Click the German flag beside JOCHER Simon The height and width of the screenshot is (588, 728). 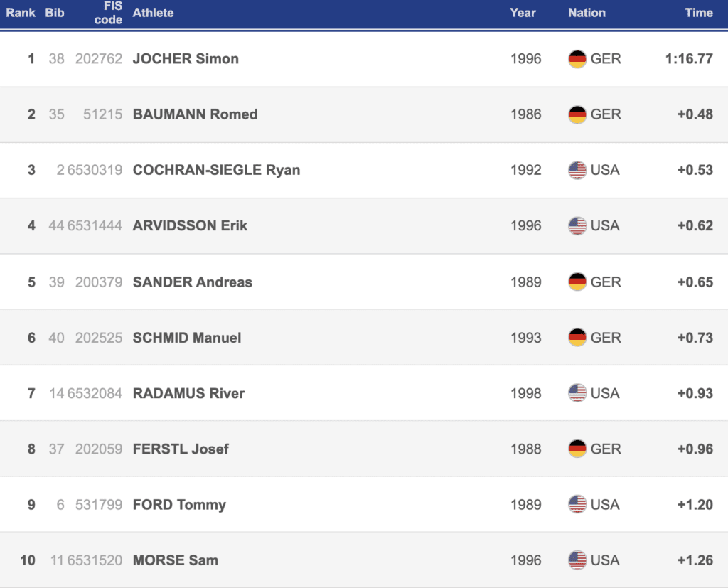click(x=577, y=59)
